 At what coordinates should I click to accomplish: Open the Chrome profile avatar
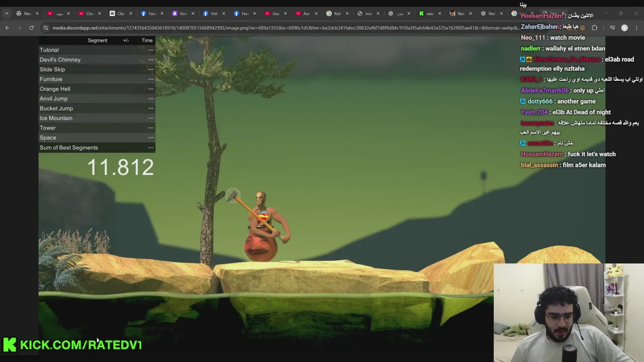624,28
